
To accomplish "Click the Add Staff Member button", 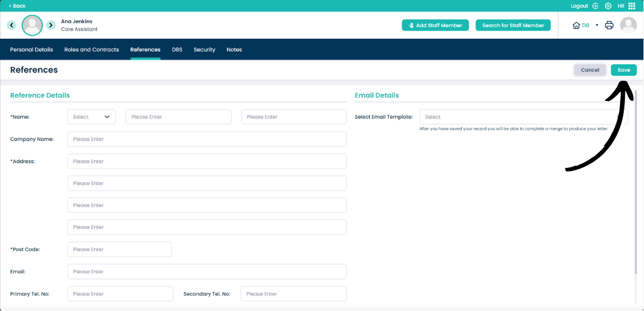I will pos(435,25).
